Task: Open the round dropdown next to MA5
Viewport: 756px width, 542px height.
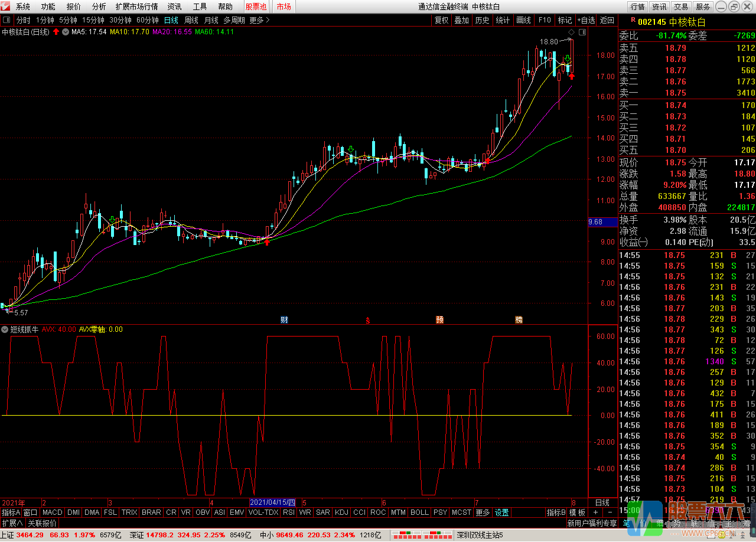Action: coord(65,32)
